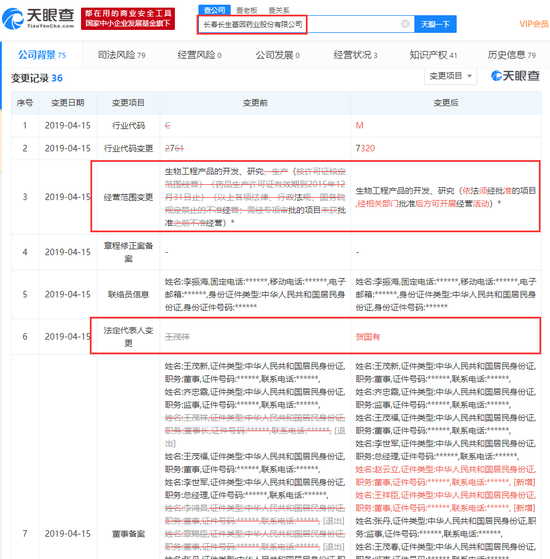Viewport: 550px width, 559px height.
Task: Click the red business security tool banner
Action: tap(128, 19)
